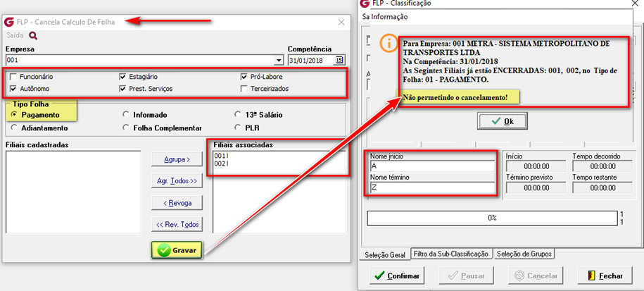The width and height of the screenshot is (644, 291).
Task: Click the Pausar button
Action: (x=467, y=275)
